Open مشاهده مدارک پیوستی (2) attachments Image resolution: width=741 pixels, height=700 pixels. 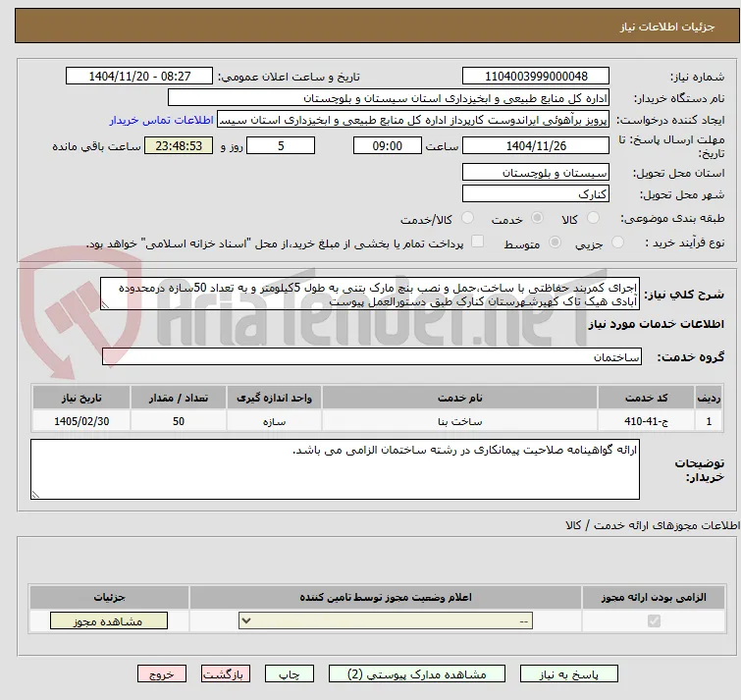[417, 674]
